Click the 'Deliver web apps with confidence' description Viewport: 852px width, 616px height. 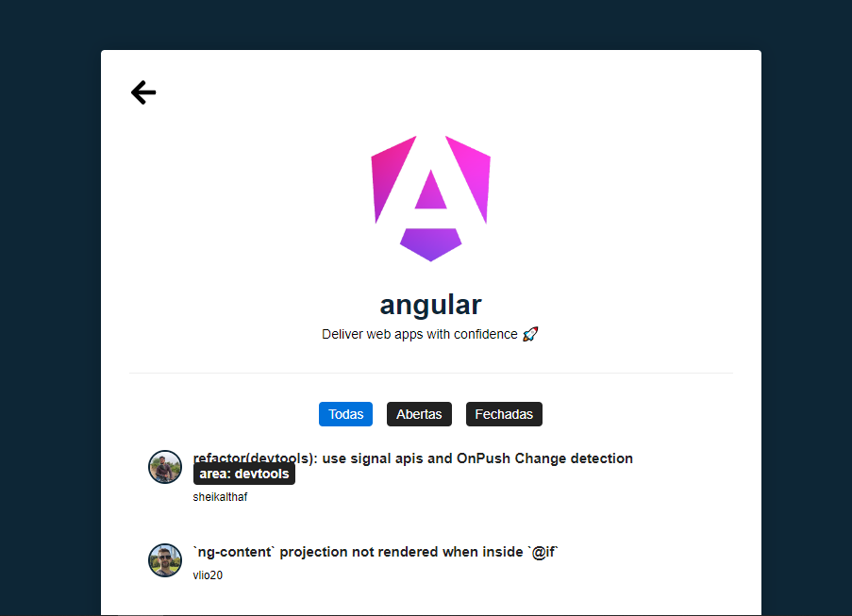(420, 334)
